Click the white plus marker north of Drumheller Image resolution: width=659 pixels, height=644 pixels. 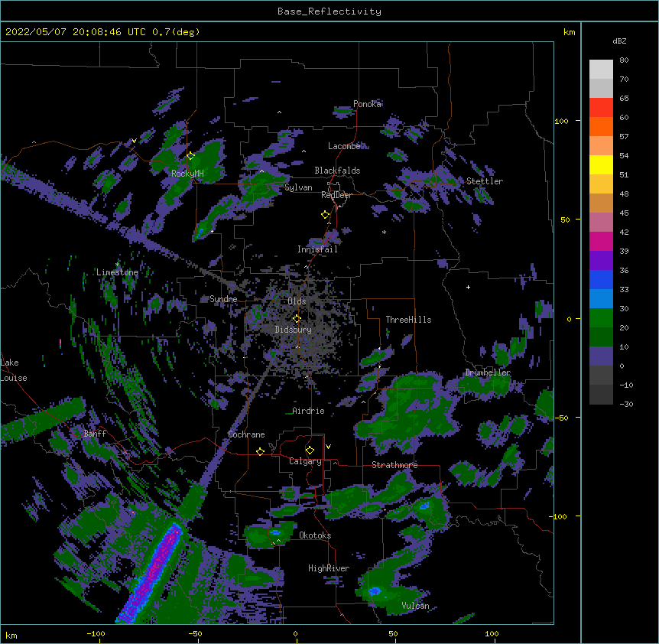click(x=468, y=287)
